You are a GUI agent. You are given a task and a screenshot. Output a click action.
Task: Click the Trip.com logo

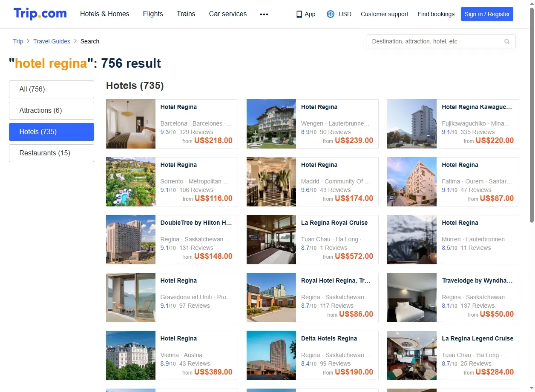pyautogui.click(x=40, y=14)
